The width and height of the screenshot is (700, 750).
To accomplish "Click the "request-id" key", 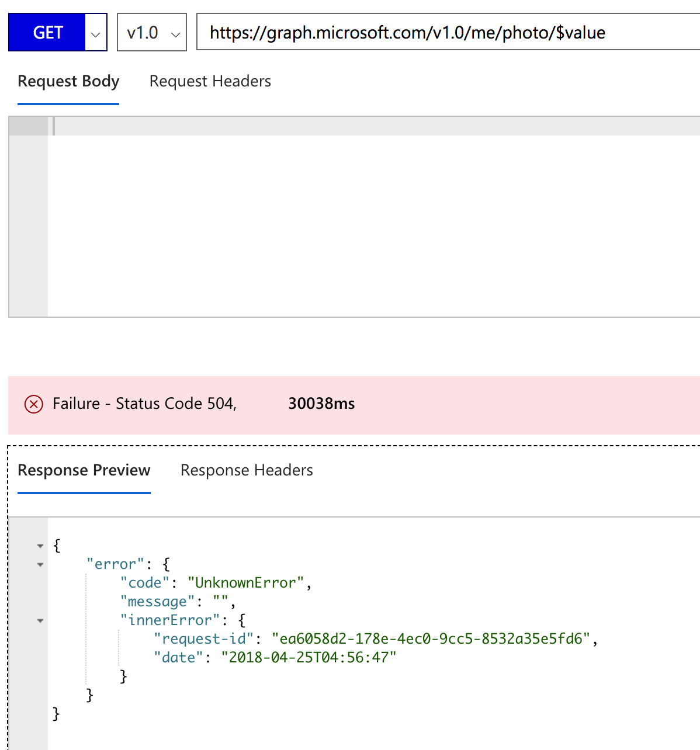I will (x=203, y=639).
